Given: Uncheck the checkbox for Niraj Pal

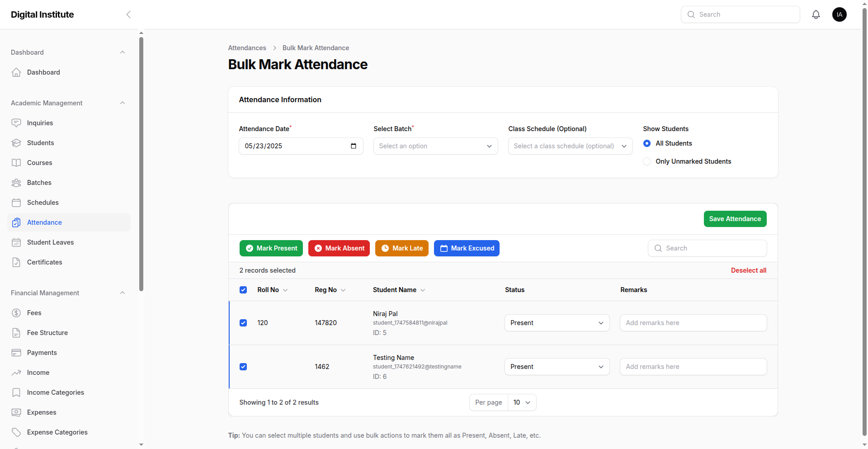Looking at the screenshot, I should click(x=243, y=323).
